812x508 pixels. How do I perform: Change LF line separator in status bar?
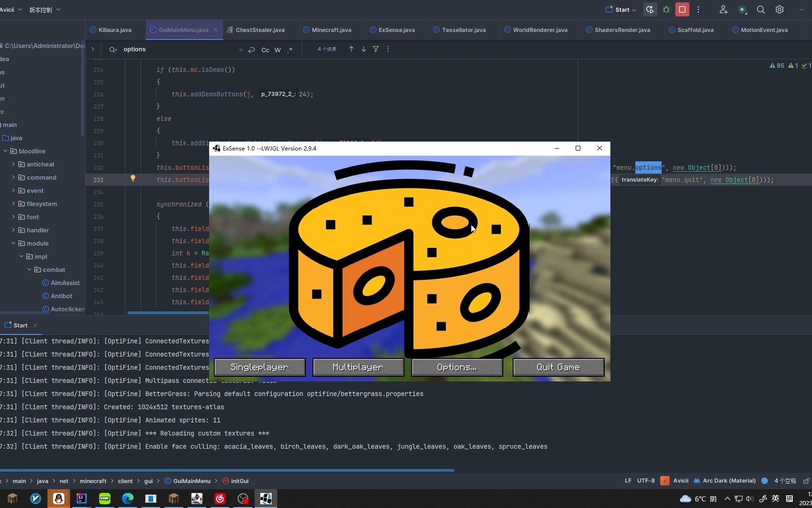coord(628,481)
